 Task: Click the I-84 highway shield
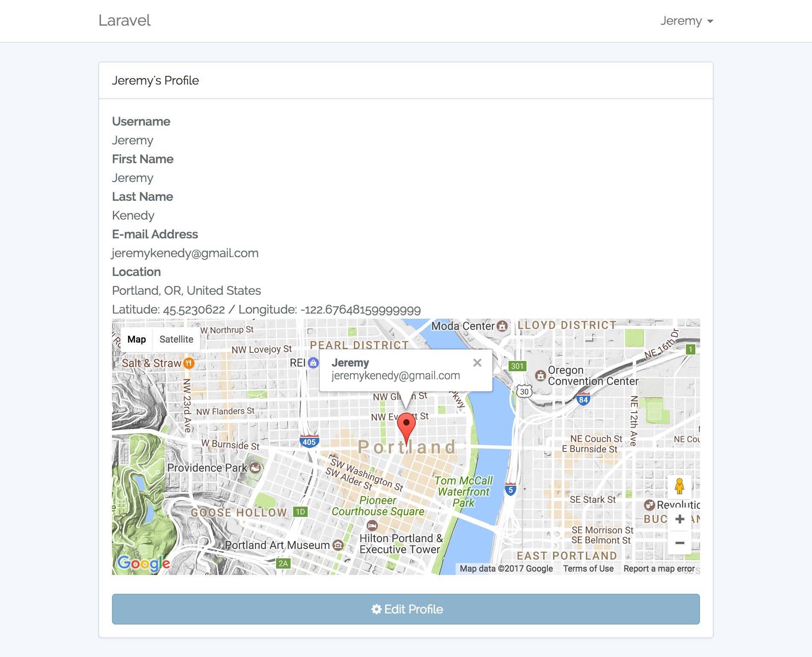pyautogui.click(x=583, y=399)
